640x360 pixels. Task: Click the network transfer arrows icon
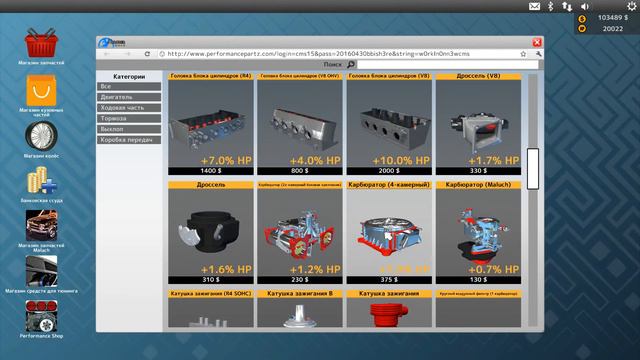click(x=567, y=6)
